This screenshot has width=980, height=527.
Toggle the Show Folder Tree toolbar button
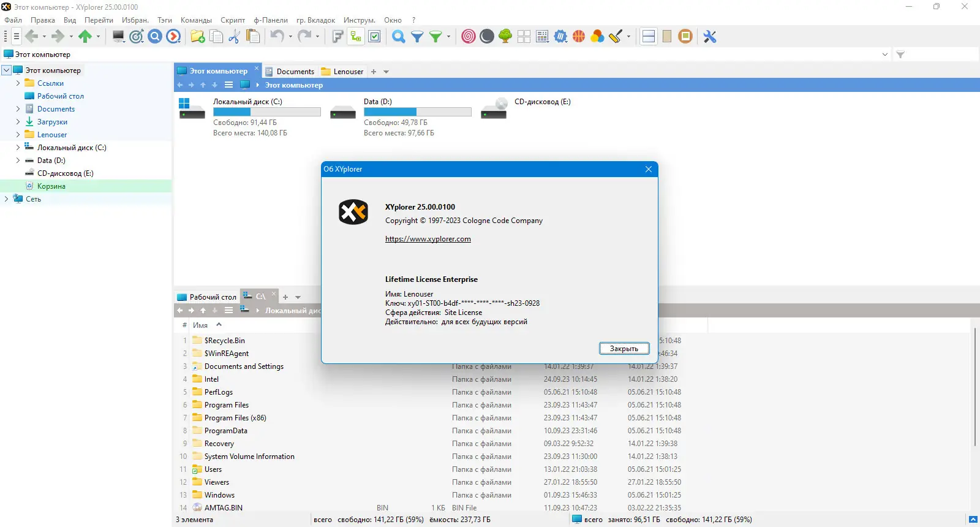point(356,37)
